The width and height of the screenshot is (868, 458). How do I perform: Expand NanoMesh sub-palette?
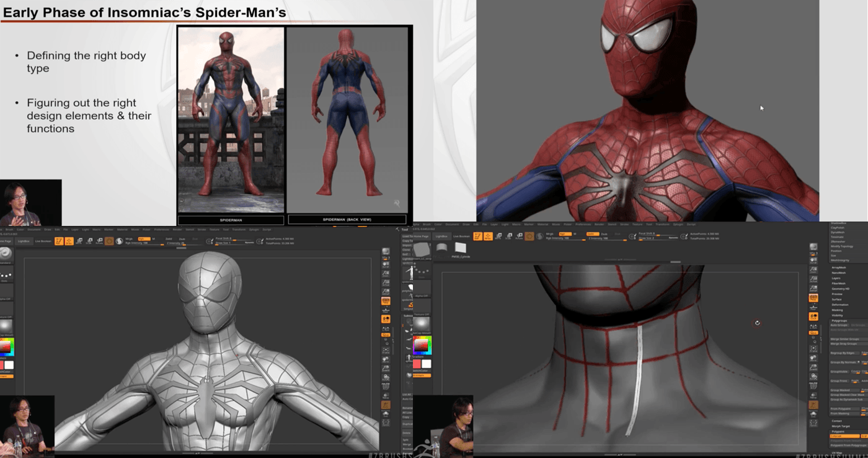pos(838,273)
